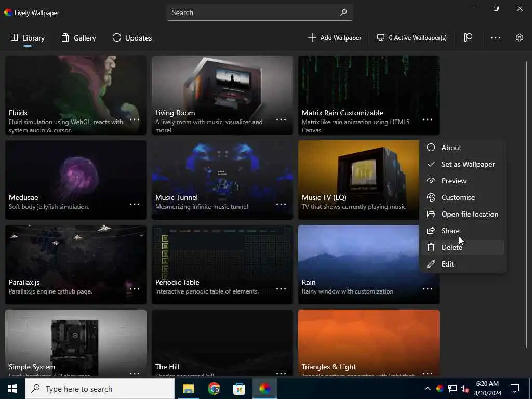
Task: Switch to the Gallery tab
Action: pos(78,37)
